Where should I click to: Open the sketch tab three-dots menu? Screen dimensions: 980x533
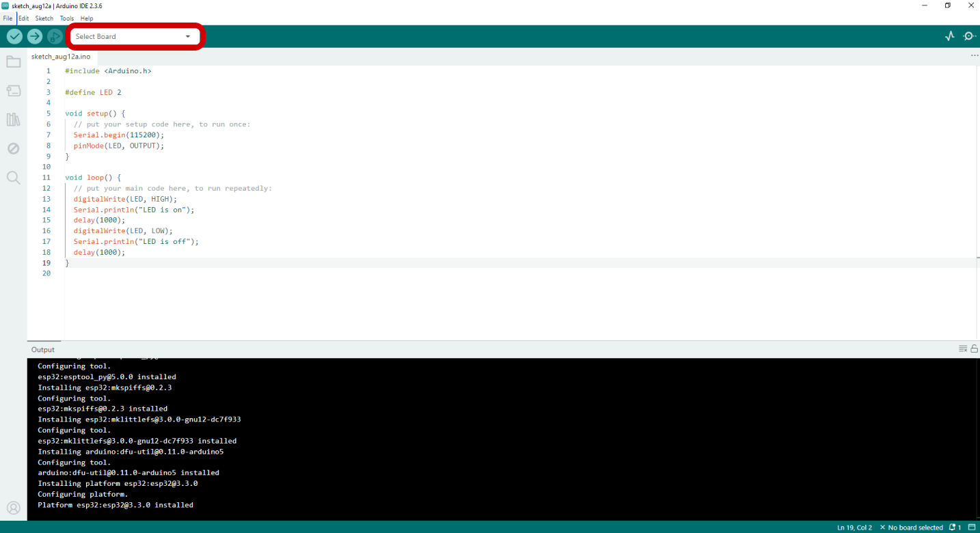pyautogui.click(x=974, y=56)
